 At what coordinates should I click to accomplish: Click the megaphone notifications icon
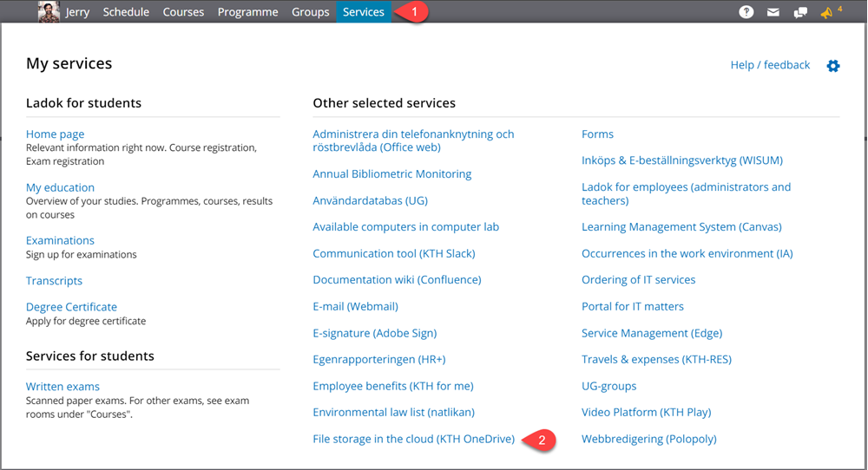pyautogui.click(x=826, y=12)
